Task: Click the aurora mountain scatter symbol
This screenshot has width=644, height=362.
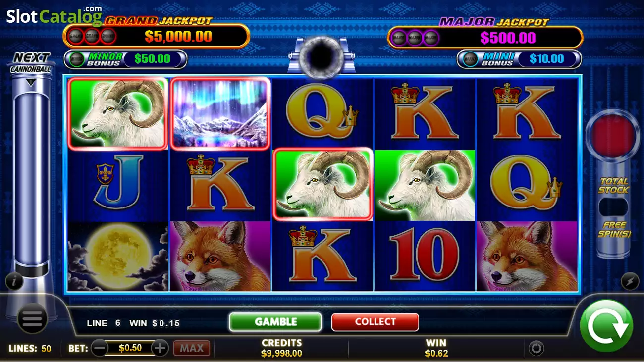Action: [x=220, y=113]
